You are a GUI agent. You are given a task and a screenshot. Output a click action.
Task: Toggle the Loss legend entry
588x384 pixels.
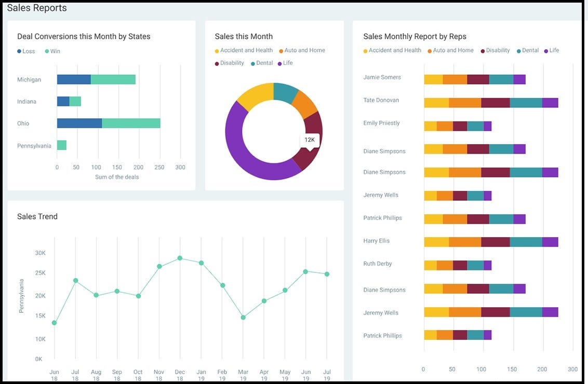coord(26,51)
